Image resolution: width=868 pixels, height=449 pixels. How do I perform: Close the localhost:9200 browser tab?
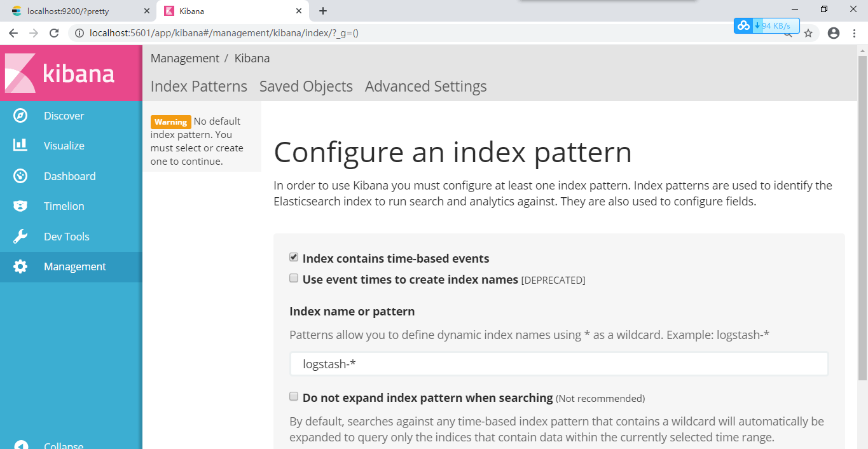tap(147, 11)
